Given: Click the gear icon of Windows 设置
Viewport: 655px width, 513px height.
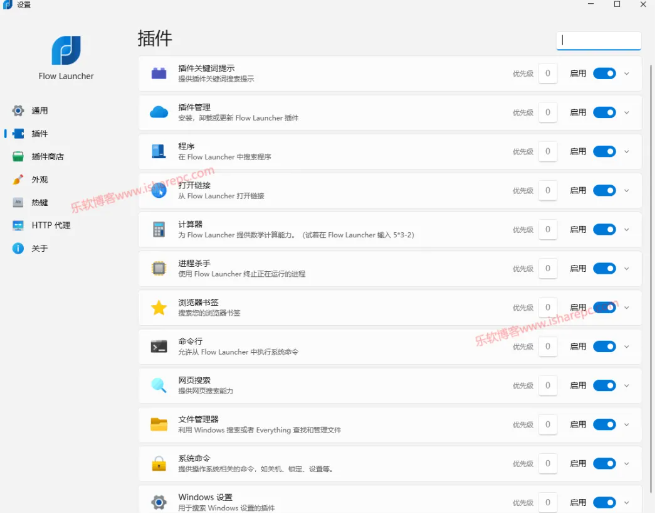Looking at the screenshot, I should (x=159, y=502).
